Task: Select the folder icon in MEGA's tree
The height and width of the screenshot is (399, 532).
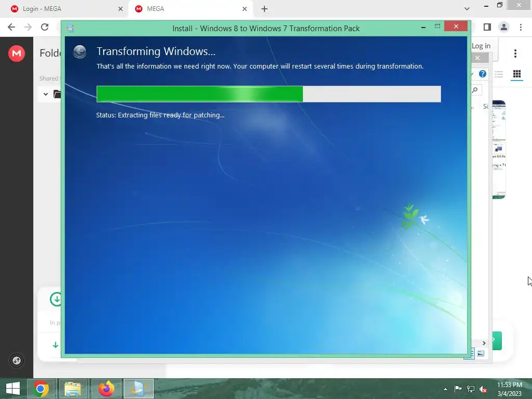Action: pos(57,94)
